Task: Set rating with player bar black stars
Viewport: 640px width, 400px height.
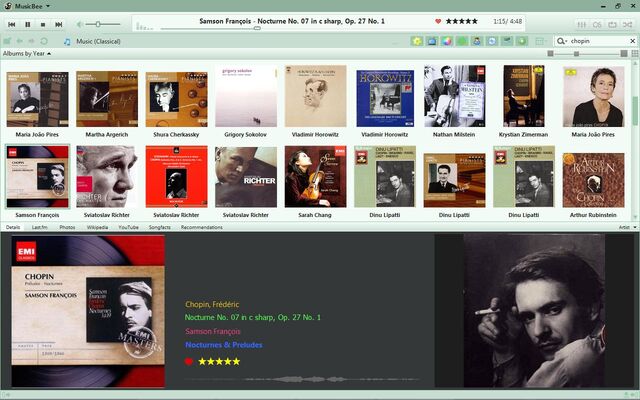Action: [x=462, y=21]
